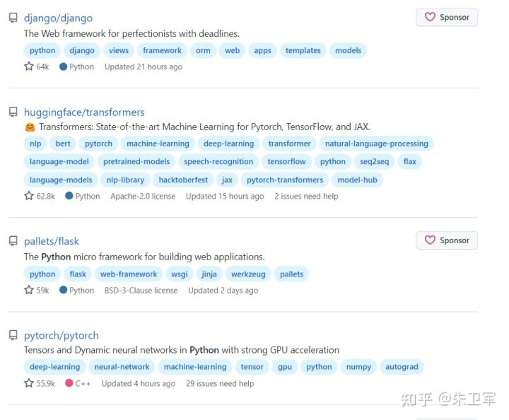Sponsor the pallets/flask repository
The width and height of the screenshot is (509, 420).
tap(447, 240)
